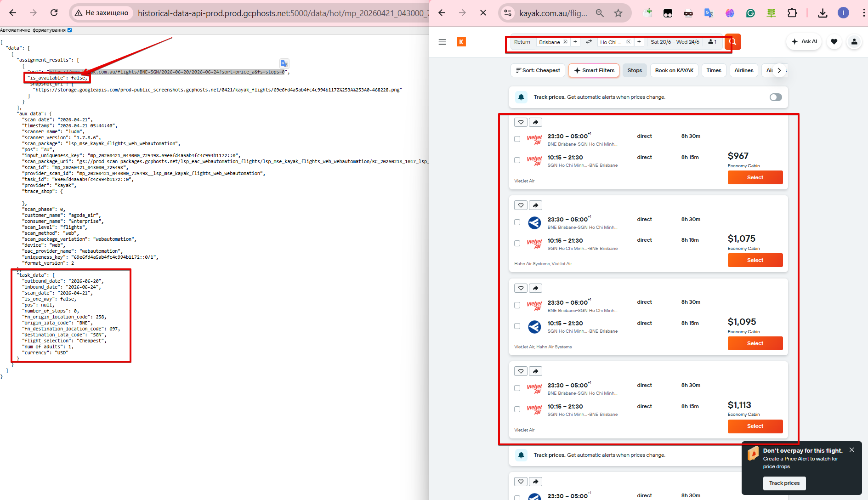This screenshot has width=868, height=500.
Task: Share the $1,075 flight result
Action: pos(535,205)
